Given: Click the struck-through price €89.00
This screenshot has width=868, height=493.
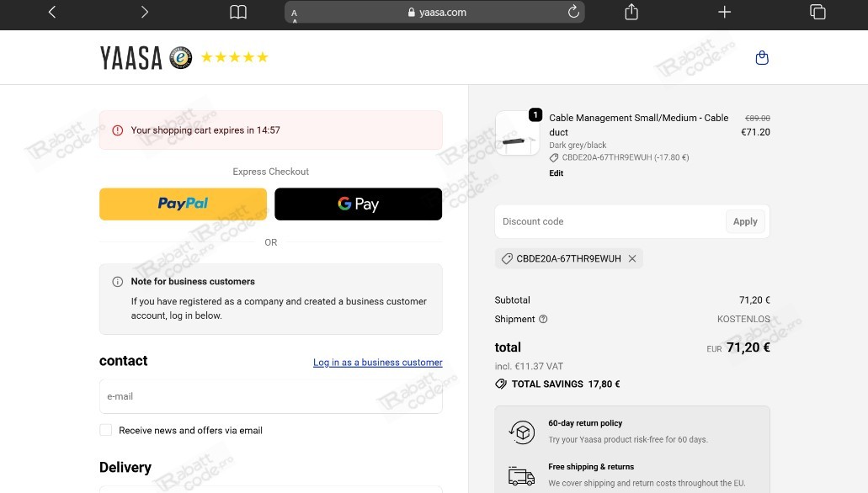Looking at the screenshot, I should coord(757,119).
